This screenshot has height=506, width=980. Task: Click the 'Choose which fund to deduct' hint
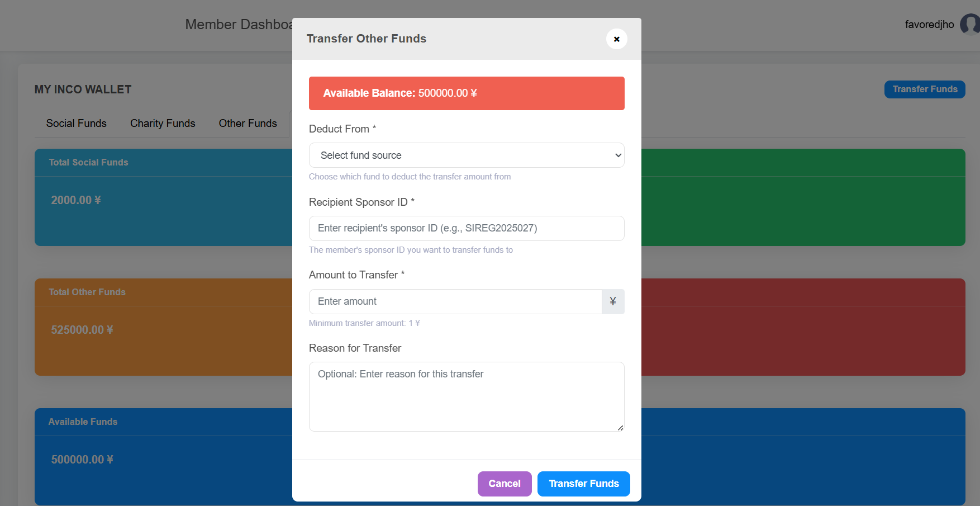410,177
